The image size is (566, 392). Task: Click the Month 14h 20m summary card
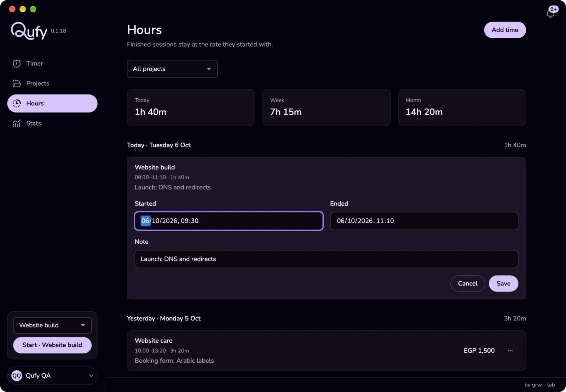(462, 108)
